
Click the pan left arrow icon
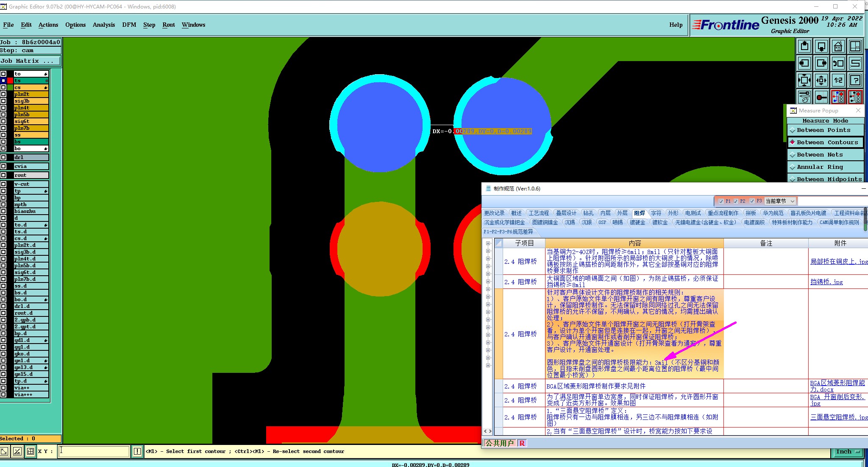tap(804, 63)
